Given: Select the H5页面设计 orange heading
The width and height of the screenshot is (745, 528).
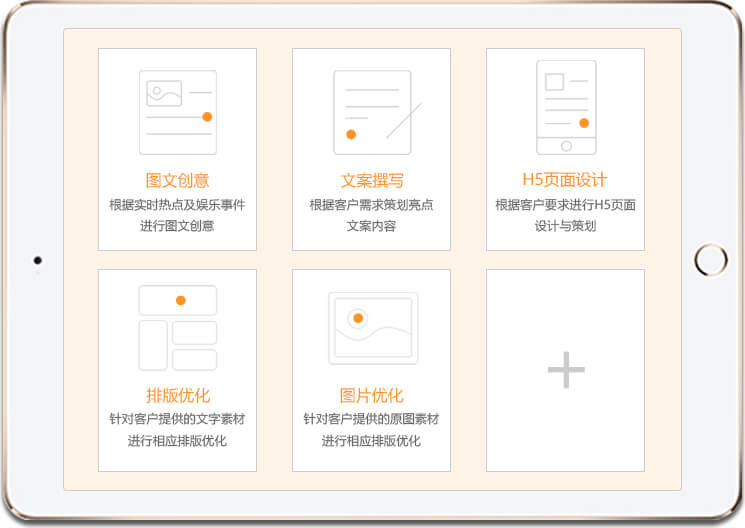Looking at the screenshot, I should pos(565,180).
